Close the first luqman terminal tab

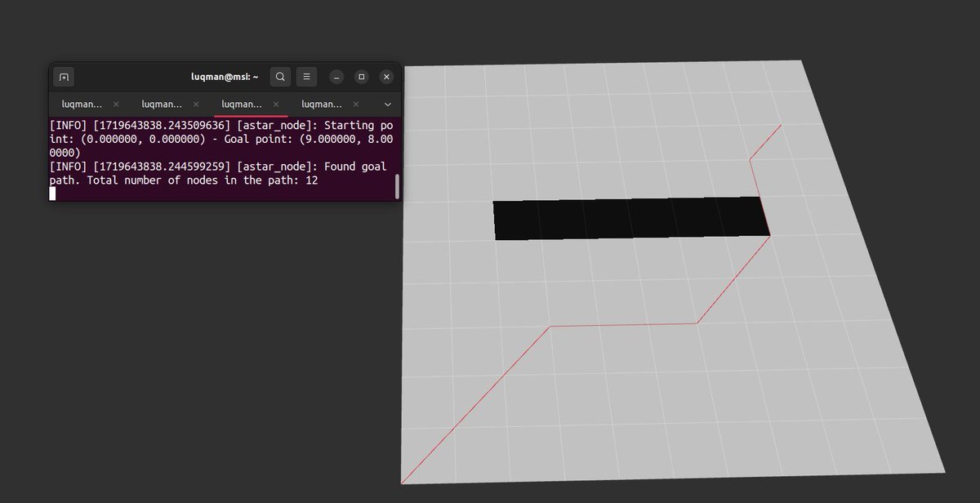(x=116, y=105)
